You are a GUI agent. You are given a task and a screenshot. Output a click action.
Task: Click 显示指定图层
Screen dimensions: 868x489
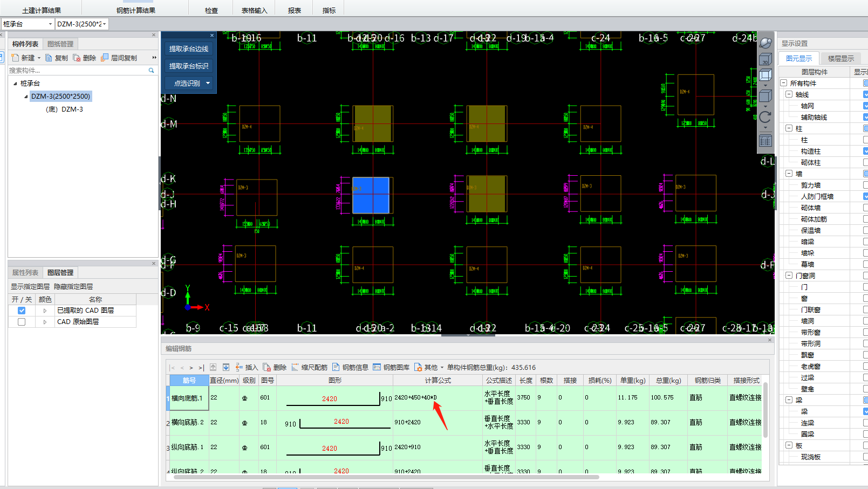point(30,287)
